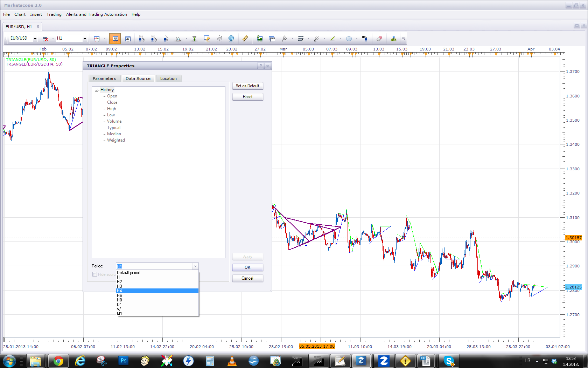The width and height of the screenshot is (588, 368).
Task: Toggle the Hide source checkbox
Action: [94, 274]
